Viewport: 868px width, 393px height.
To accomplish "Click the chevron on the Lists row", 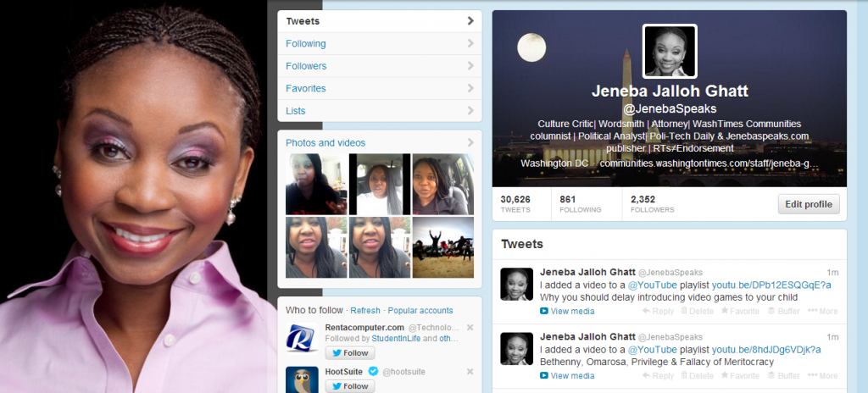I will [x=470, y=111].
